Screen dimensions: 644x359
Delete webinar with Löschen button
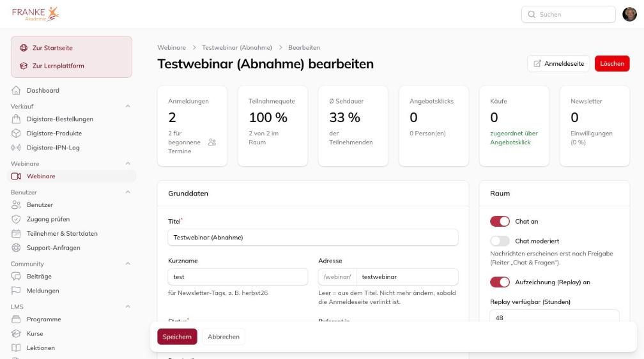[612, 64]
